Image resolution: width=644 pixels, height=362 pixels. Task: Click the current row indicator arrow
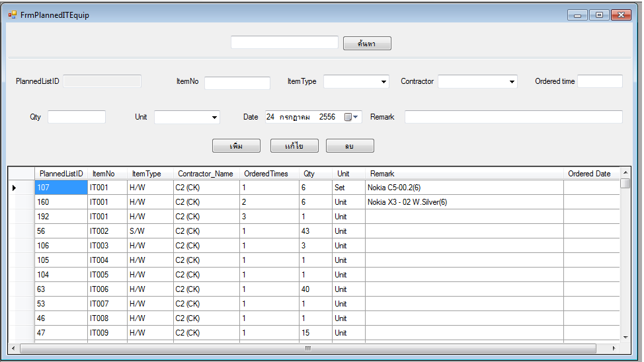point(14,188)
